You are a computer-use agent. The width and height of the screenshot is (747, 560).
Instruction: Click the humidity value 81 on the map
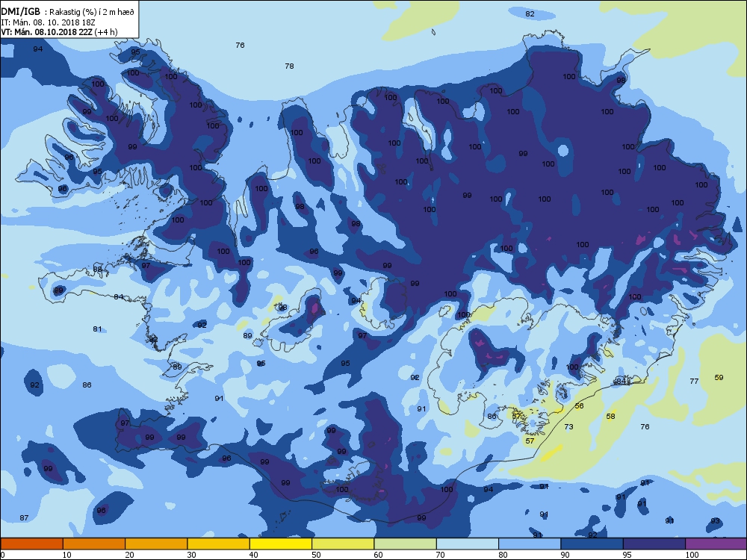tap(97, 329)
